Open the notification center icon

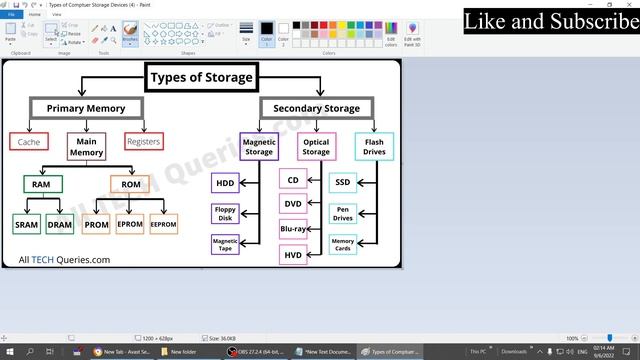pyautogui.click(x=627, y=351)
